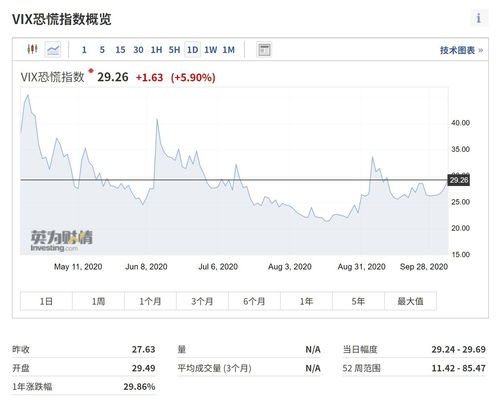
Task: Switch to candlestick chart icon
Action: point(32,49)
